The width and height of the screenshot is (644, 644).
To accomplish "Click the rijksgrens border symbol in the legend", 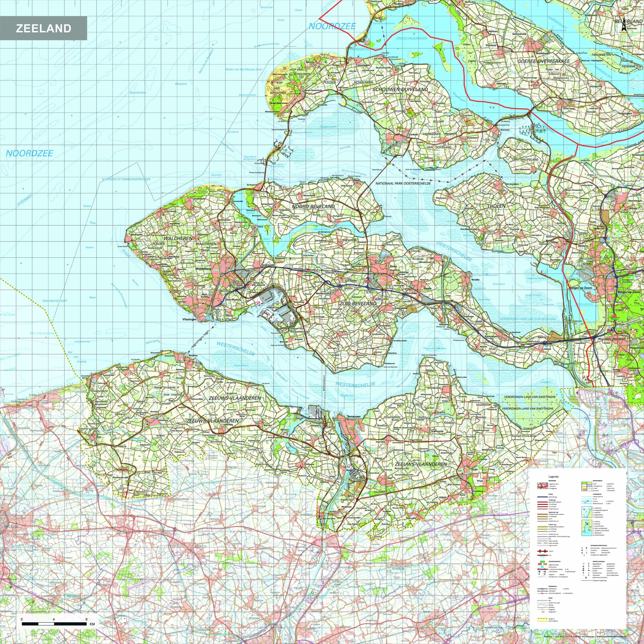I will click(x=543, y=619).
